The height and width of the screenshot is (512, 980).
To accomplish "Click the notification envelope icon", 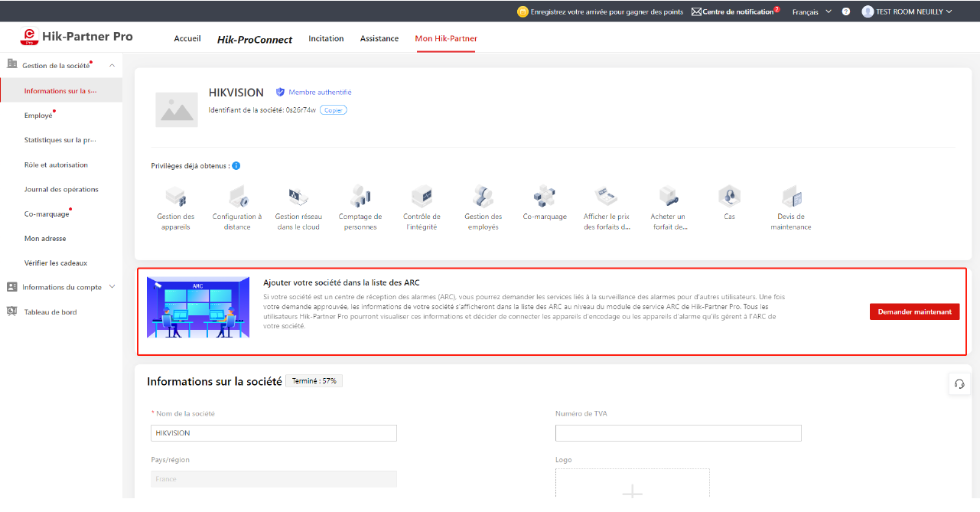I will coord(696,11).
